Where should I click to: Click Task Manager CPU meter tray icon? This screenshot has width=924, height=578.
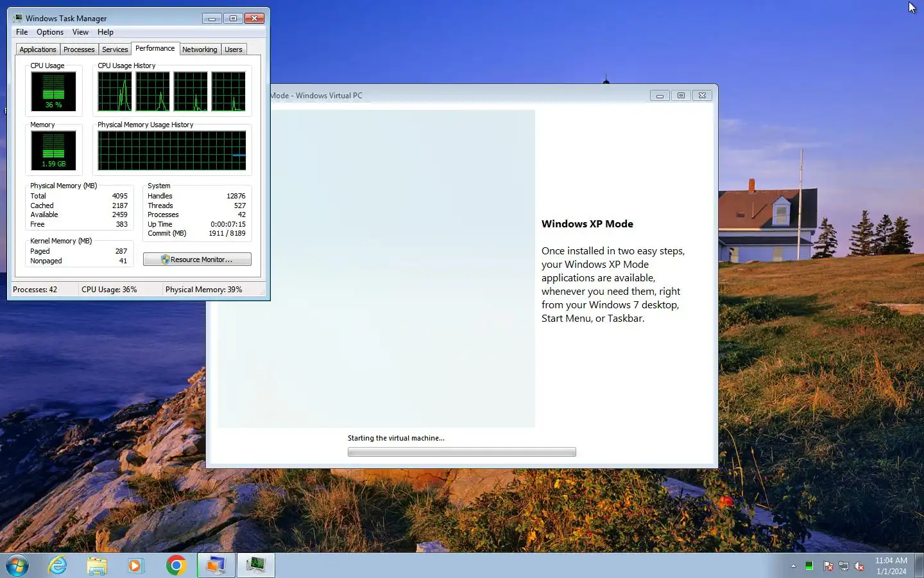(x=809, y=566)
